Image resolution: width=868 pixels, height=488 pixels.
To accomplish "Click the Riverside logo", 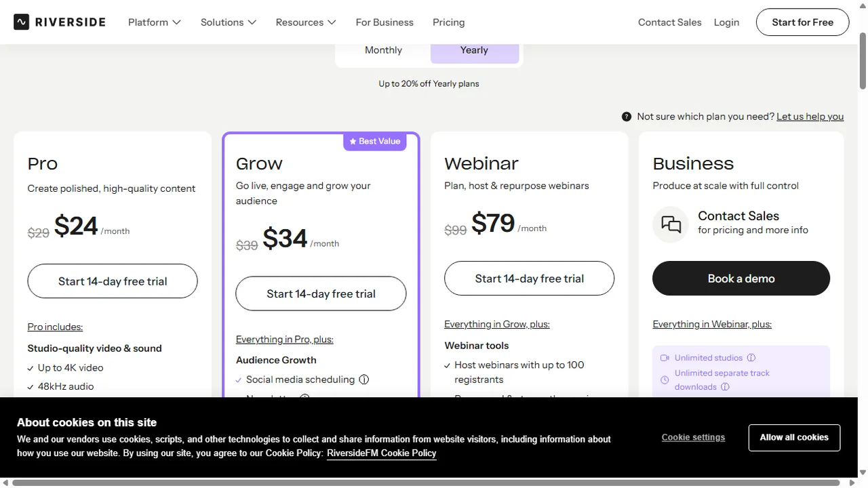I will 60,22.
